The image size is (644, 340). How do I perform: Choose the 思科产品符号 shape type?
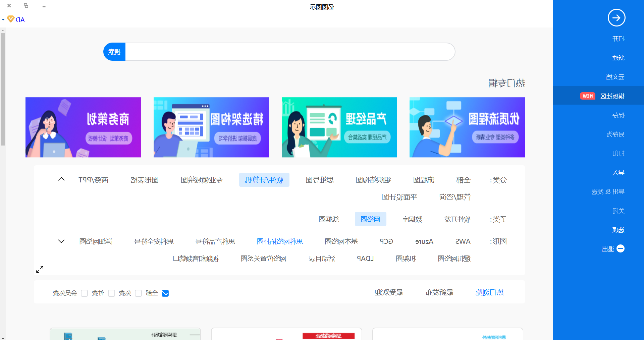click(215, 241)
